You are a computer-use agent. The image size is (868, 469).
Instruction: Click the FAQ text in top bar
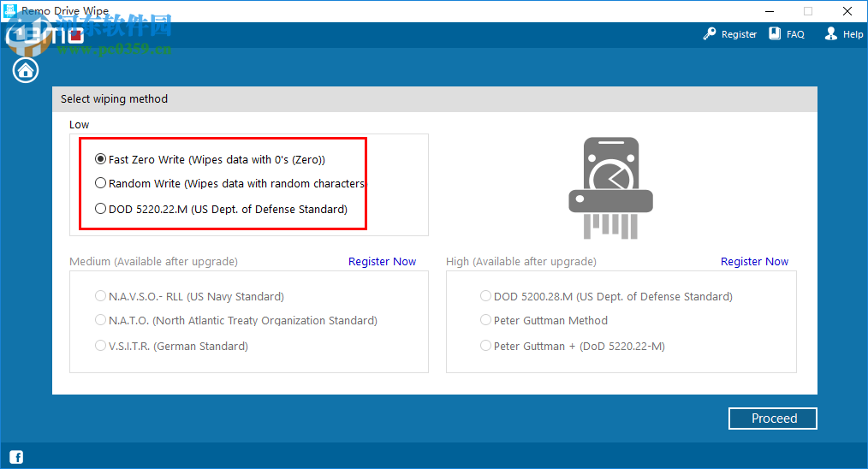(x=795, y=34)
